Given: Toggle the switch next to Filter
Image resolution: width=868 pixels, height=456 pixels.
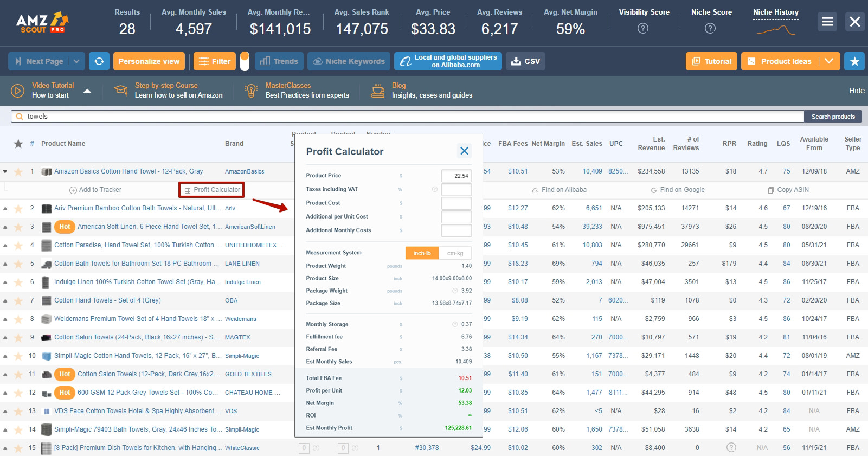Looking at the screenshot, I should pyautogui.click(x=245, y=61).
